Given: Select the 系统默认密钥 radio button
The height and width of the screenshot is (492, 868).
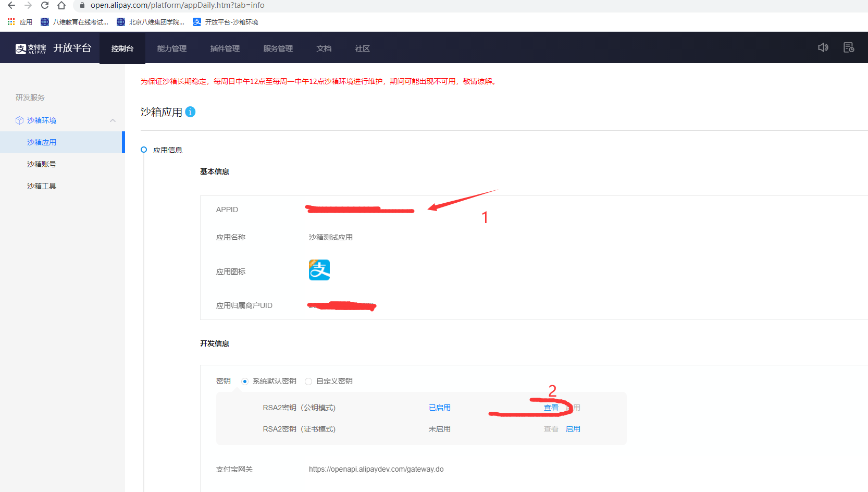Looking at the screenshot, I should (245, 382).
